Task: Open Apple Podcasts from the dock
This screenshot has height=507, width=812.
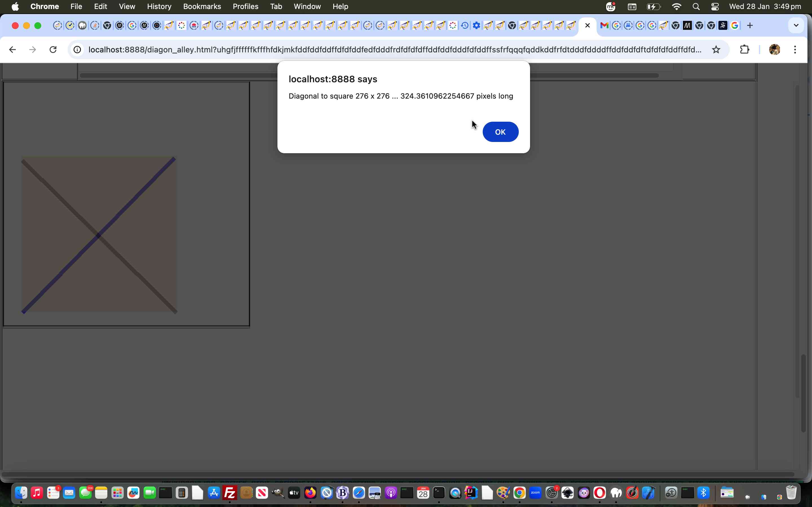Action: 390,492
